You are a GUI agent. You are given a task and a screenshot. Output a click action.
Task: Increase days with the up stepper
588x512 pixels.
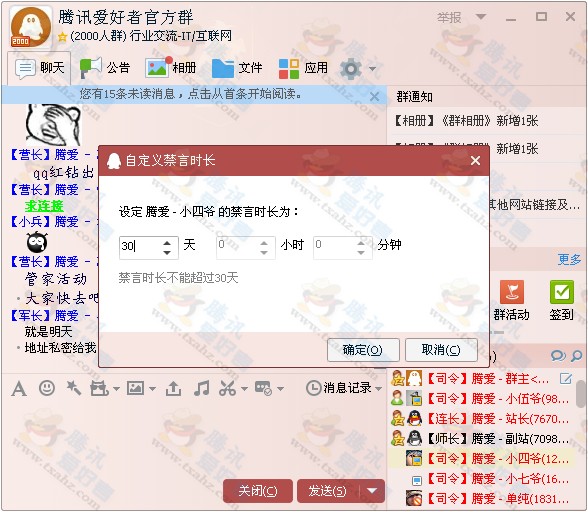click(167, 242)
